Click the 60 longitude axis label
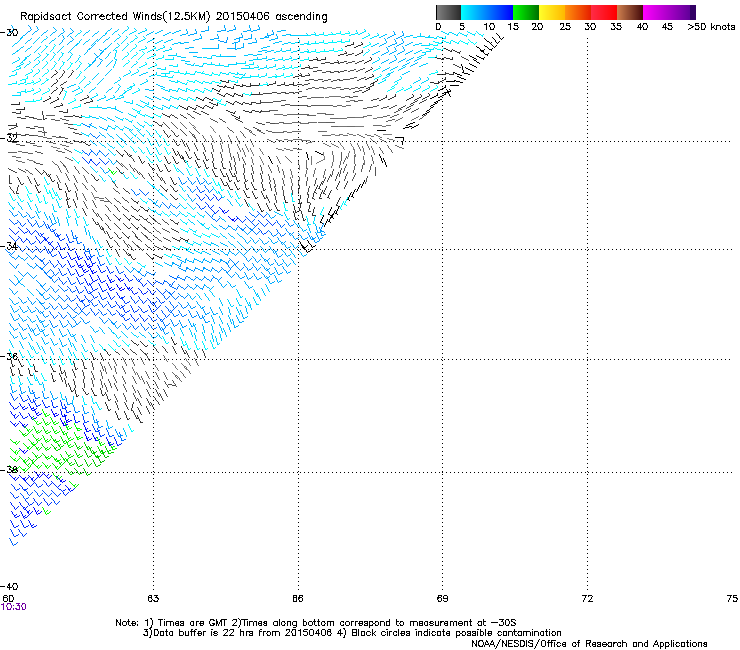The height and width of the screenshot is (650, 740). pyautogui.click(x=8, y=599)
